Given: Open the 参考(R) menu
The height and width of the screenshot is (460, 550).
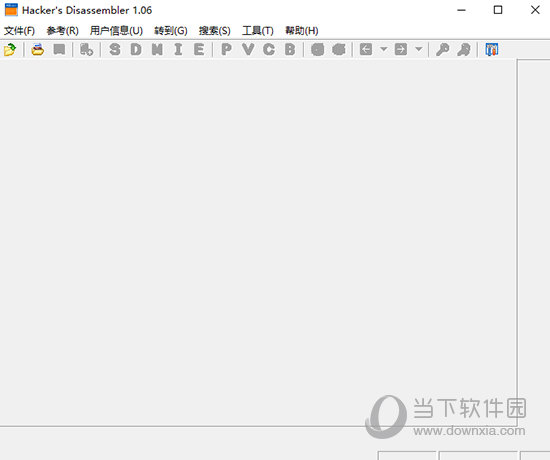Looking at the screenshot, I should click(x=62, y=31).
